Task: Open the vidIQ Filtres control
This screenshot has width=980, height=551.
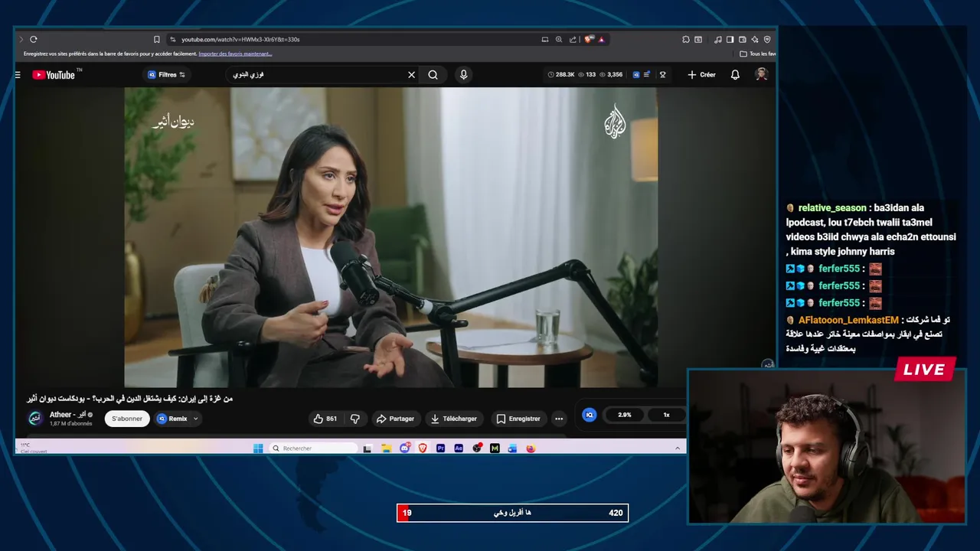Action: click(x=167, y=74)
